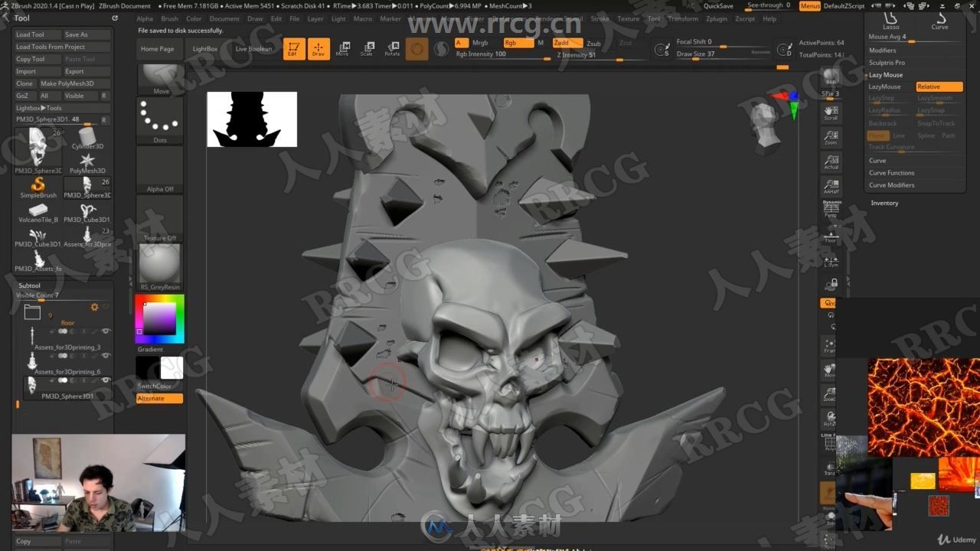Screen dimensions: 980x551
Task: Collapse the Lazy Mouse section
Action: [x=886, y=75]
